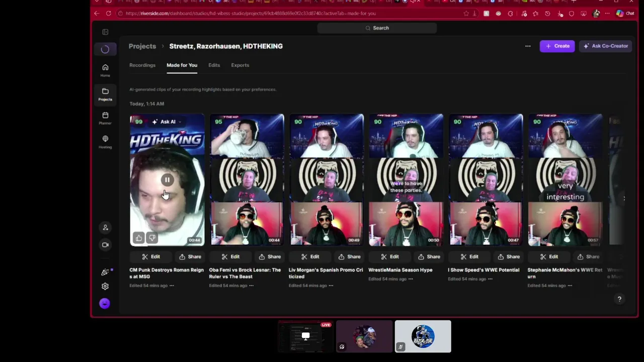The width and height of the screenshot is (644, 362).
Task: Click the 'CM Punk Destroys Roman Reigns at MSG' title
Action: (x=167, y=274)
